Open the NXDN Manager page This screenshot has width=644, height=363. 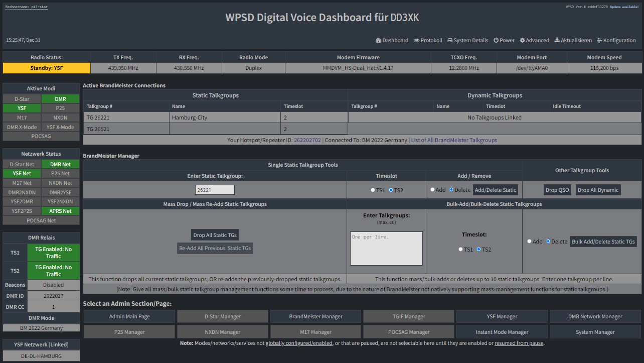tap(223, 332)
